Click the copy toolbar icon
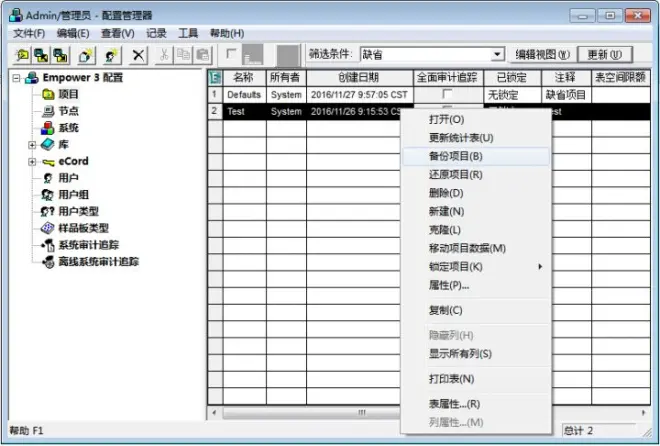Viewport: 660px width, 446px height. tap(184, 55)
